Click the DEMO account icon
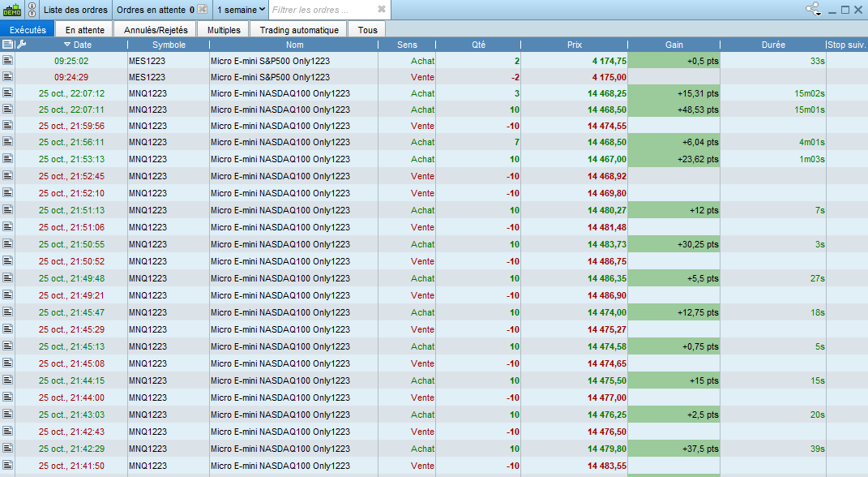This screenshot has height=477, width=868. coord(13,10)
